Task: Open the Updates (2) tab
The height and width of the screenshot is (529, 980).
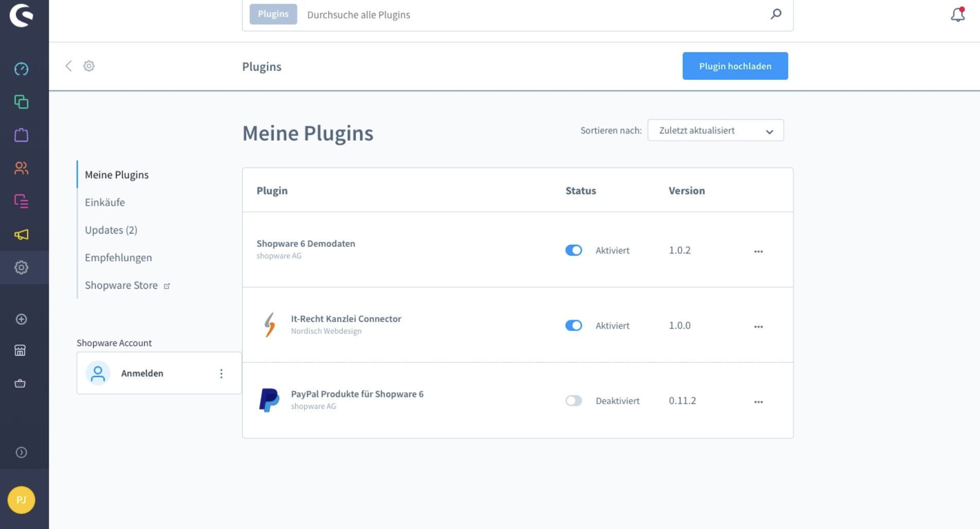Action: click(x=111, y=230)
